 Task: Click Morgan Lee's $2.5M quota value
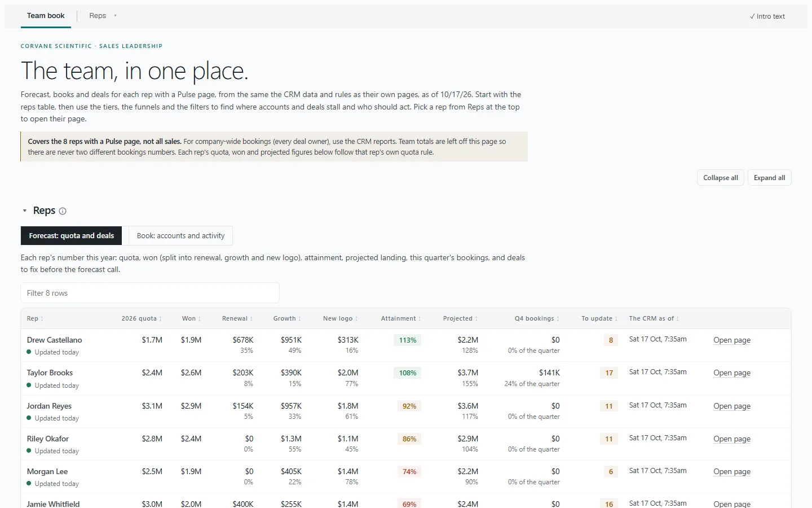click(152, 472)
